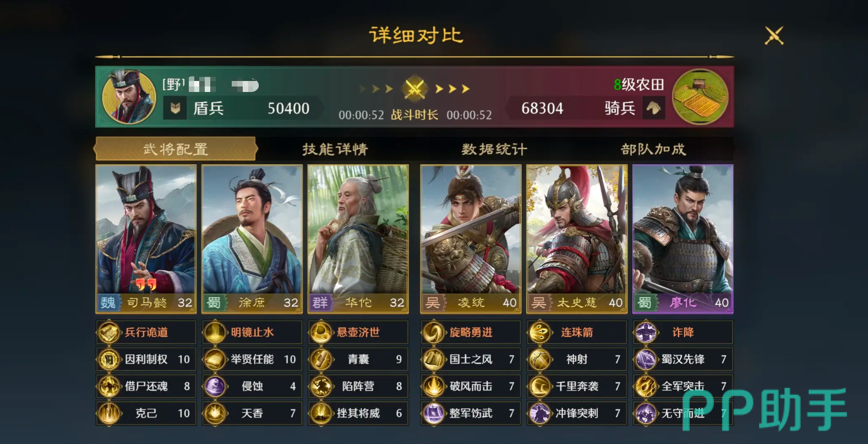This screenshot has height=444, width=868.
Task: Tap the 旋略勇进 skill icon
Action: click(x=434, y=332)
